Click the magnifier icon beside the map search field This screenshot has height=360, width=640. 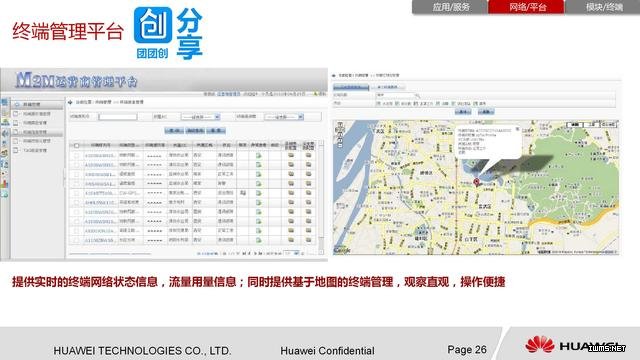417,96
